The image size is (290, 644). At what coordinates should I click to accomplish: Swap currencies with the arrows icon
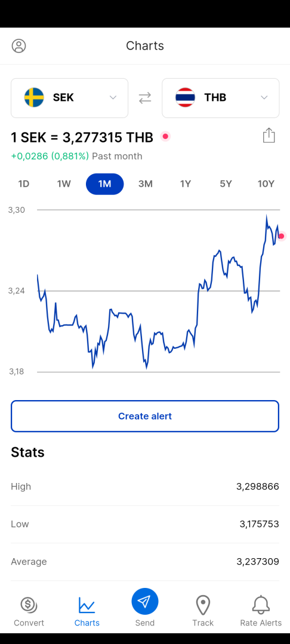point(145,98)
